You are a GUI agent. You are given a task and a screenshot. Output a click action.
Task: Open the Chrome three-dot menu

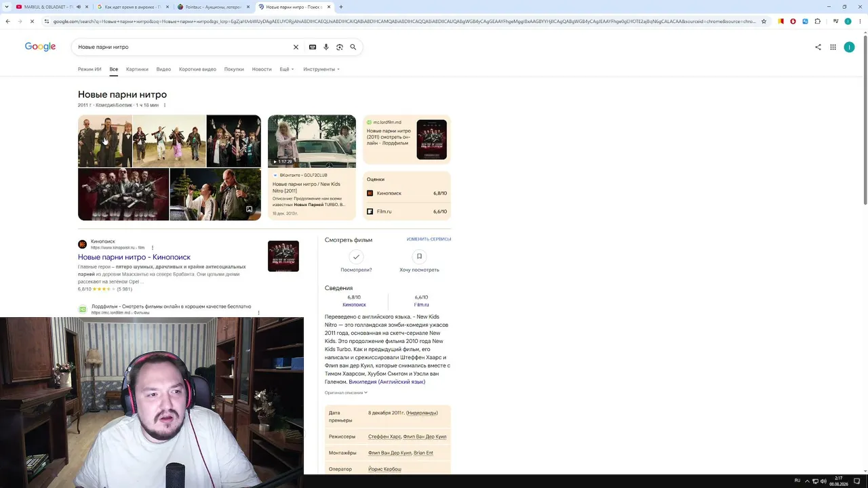[859, 21]
